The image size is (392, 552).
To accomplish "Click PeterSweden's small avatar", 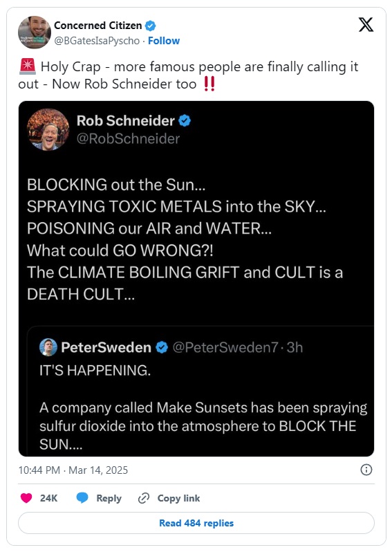I will 48,347.
